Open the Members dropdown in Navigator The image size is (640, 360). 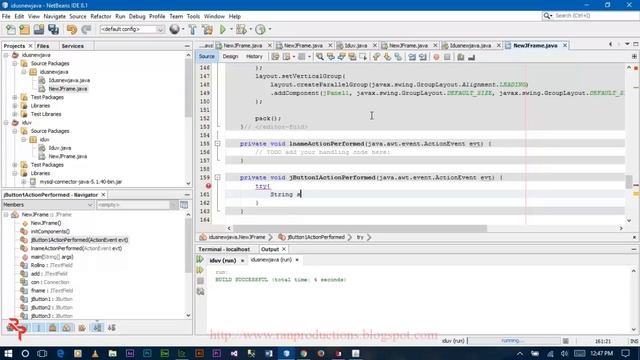pyautogui.click(x=48, y=204)
